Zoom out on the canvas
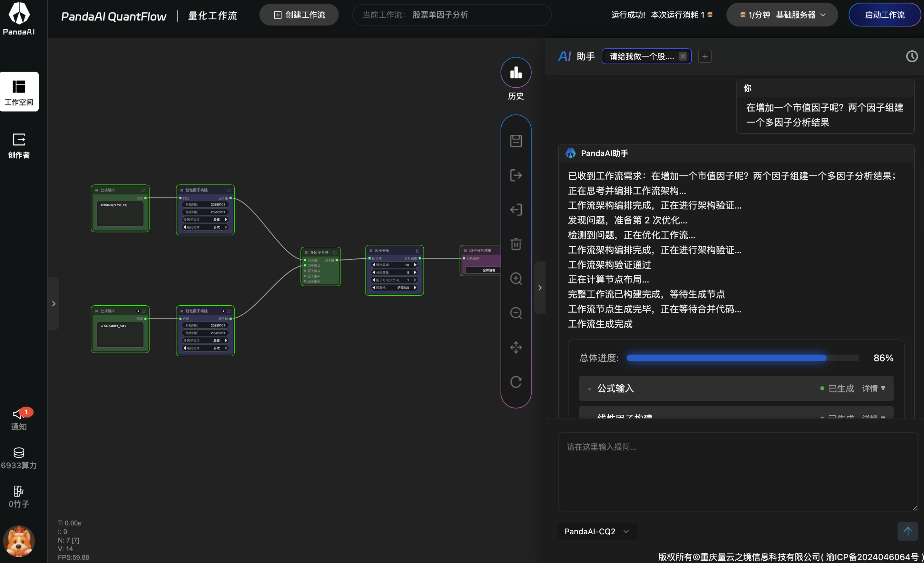The image size is (924, 563). click(x=516, y=313)
